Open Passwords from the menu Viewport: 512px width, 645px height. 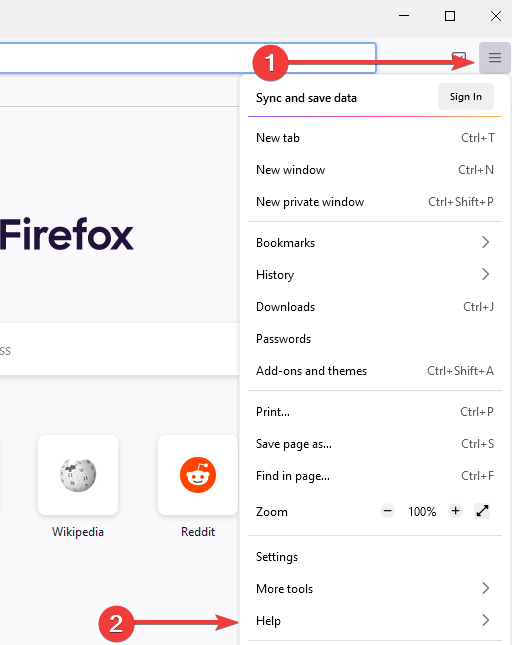click(375, 339)
